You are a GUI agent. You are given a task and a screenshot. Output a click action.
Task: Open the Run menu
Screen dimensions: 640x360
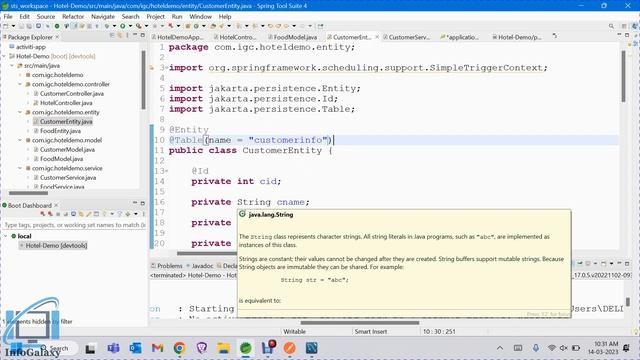point(177,16)
